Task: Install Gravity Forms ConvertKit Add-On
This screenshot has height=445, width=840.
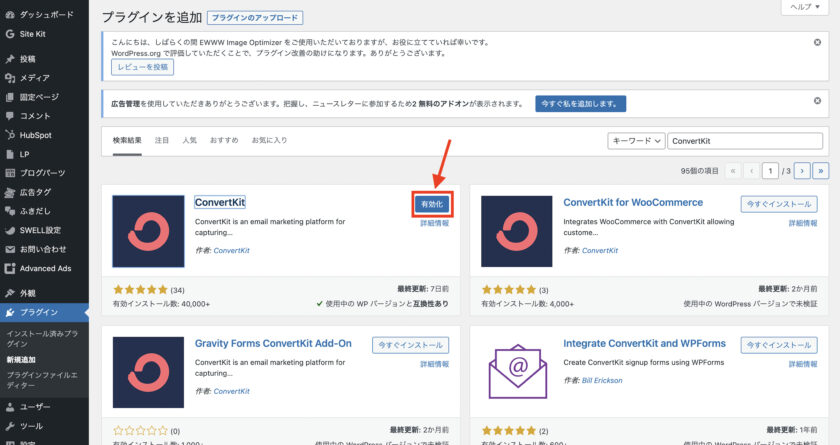Action: pyautogui.click(x=410, y=345)
